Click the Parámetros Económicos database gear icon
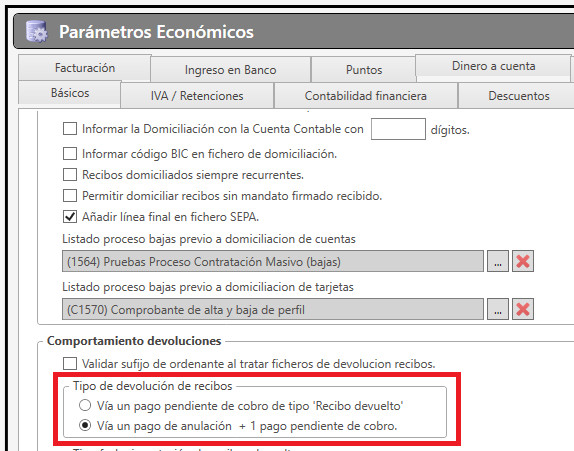 point(37,32)
